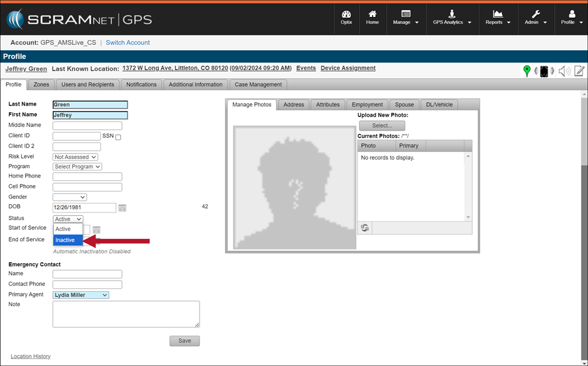Image resolution: width=588 pixels, height=366 pixels.
Task: Click the speaker sound icon
Action: (x=563, y=71)
